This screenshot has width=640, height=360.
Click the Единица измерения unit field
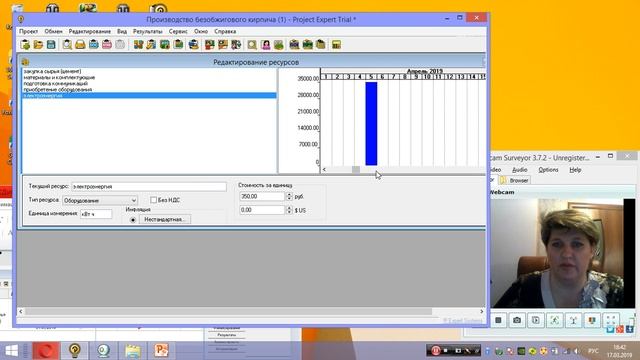coord(96,214)
